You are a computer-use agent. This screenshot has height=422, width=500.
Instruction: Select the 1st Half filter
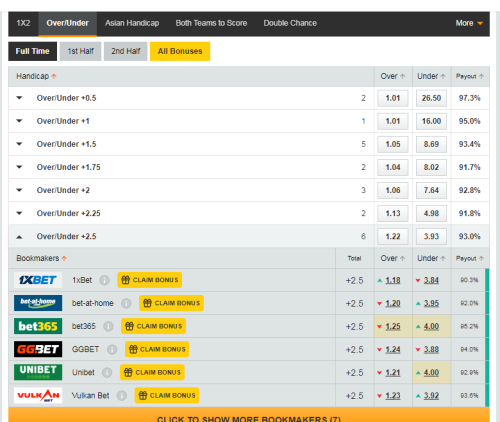click(x=80, y=51)
